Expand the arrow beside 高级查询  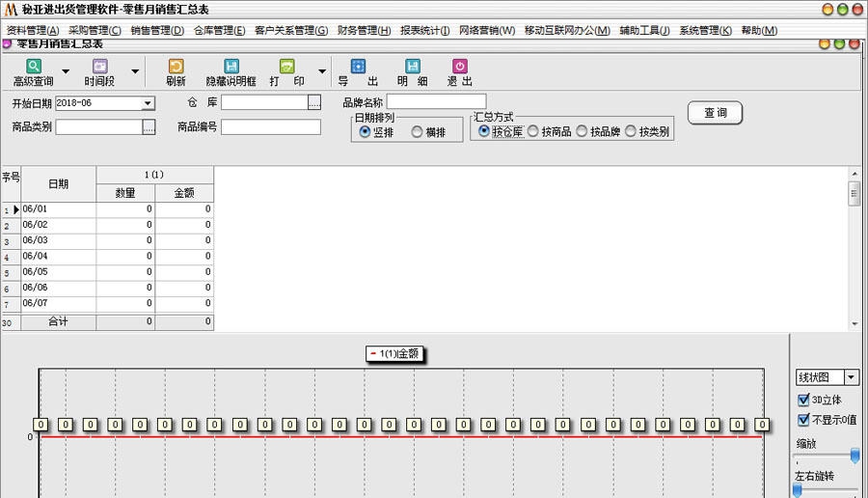coord(66,71)
